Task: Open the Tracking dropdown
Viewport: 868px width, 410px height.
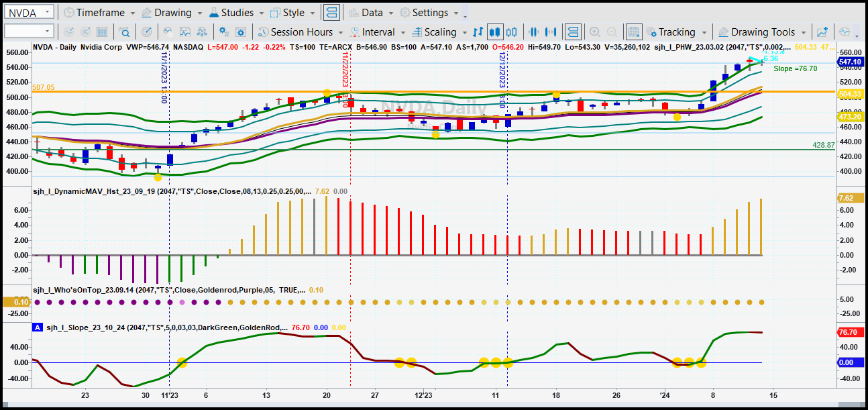Action: tap(676, 32)
